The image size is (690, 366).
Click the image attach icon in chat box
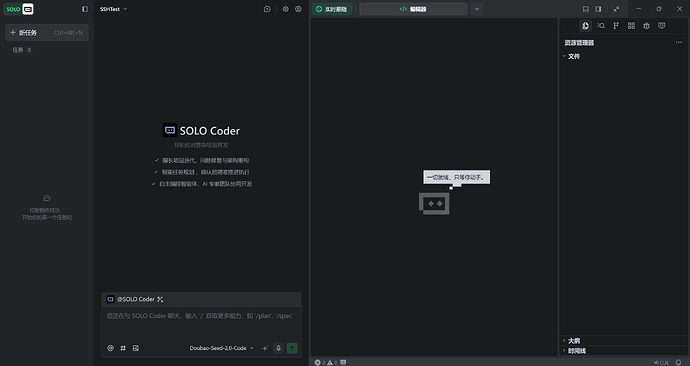click(x=136, y=348)
